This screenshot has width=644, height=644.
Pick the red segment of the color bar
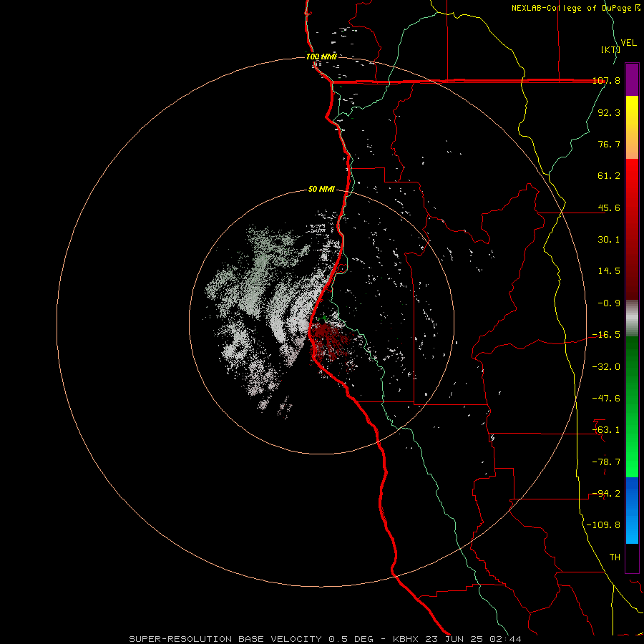click(x=632, y=229)
